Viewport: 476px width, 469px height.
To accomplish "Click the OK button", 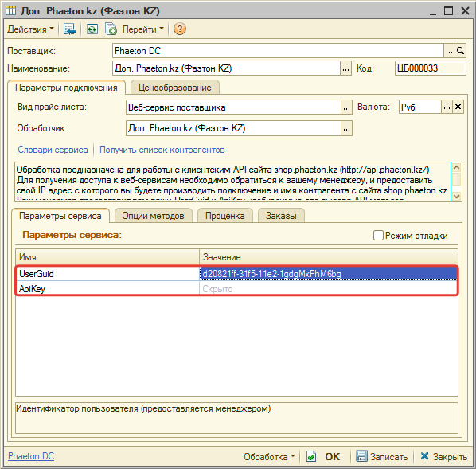I will coord(333,456).
